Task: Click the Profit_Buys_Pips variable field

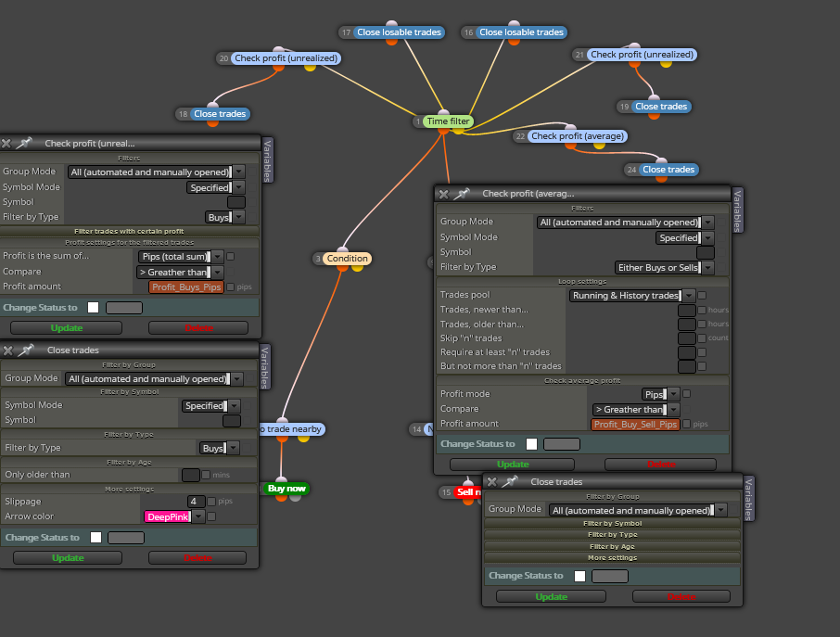Action: pyautogui.click(x=186, y=287)
